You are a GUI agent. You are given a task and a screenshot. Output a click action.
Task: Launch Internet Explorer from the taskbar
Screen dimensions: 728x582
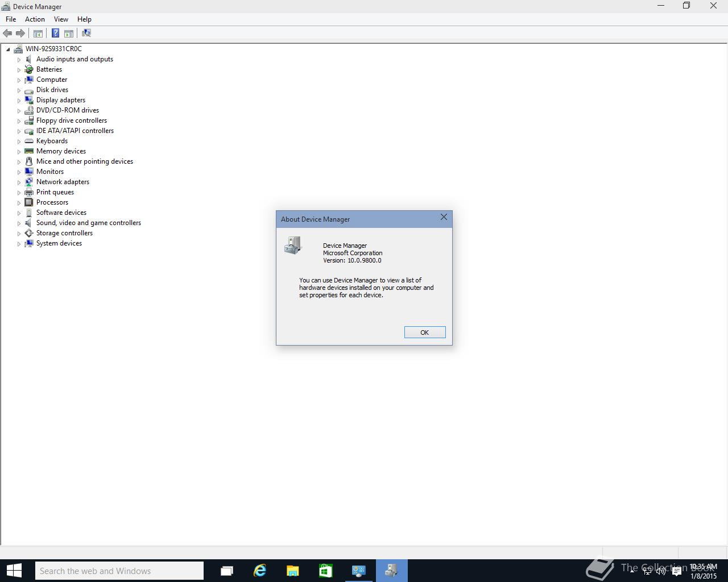pyautogui.click(x=259, y=571)
